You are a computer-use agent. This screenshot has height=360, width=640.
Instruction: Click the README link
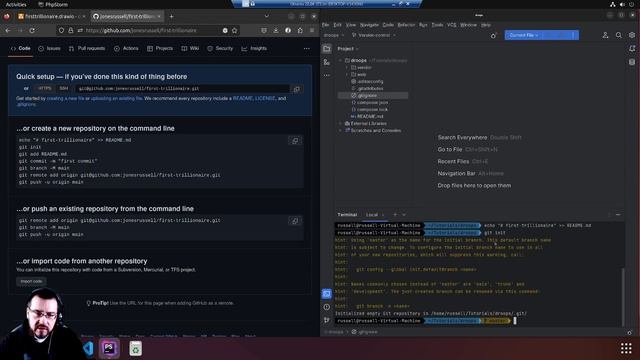pyautogui.click(x=242, y=98)
